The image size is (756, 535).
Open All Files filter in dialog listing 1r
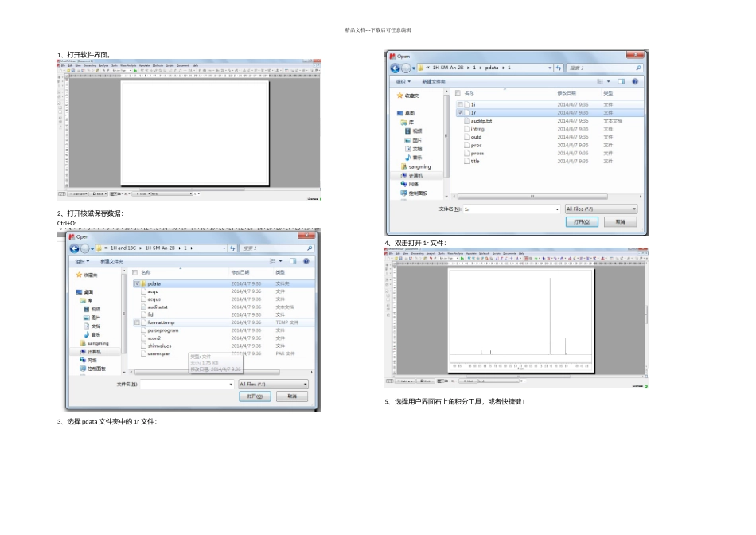coord(602,209)
